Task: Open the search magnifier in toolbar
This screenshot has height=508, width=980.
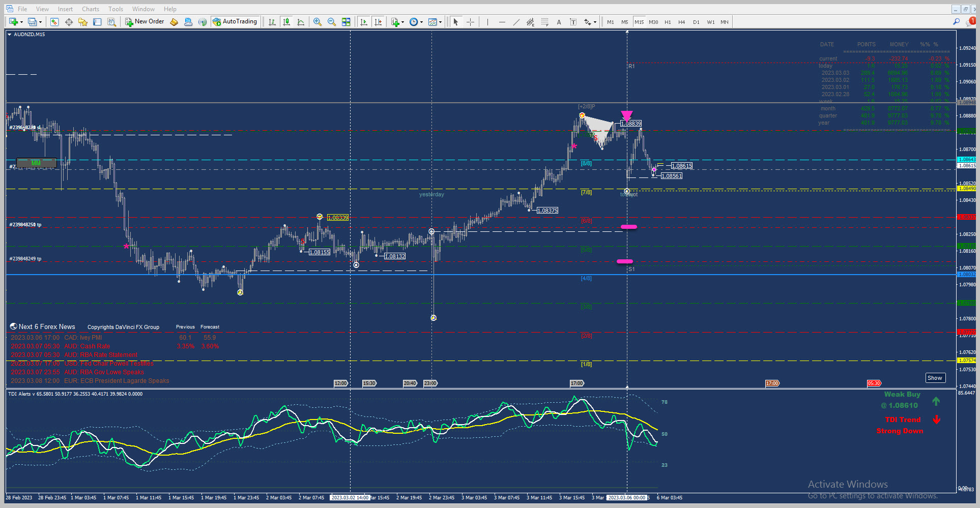Action: 957,22
